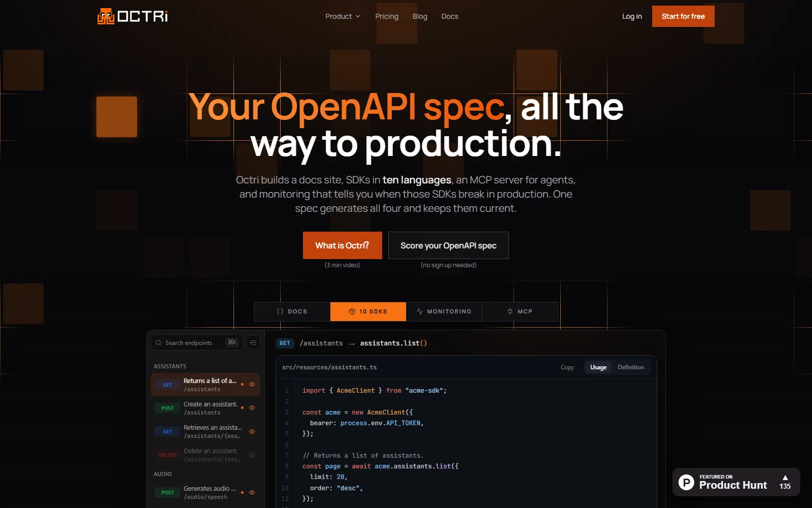Open the MONITORING tab

pos(444,311)
